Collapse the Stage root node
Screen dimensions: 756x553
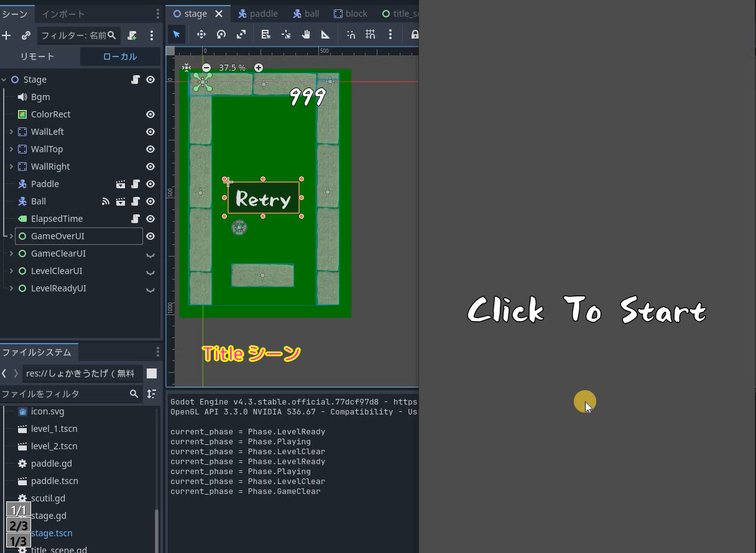4,80
